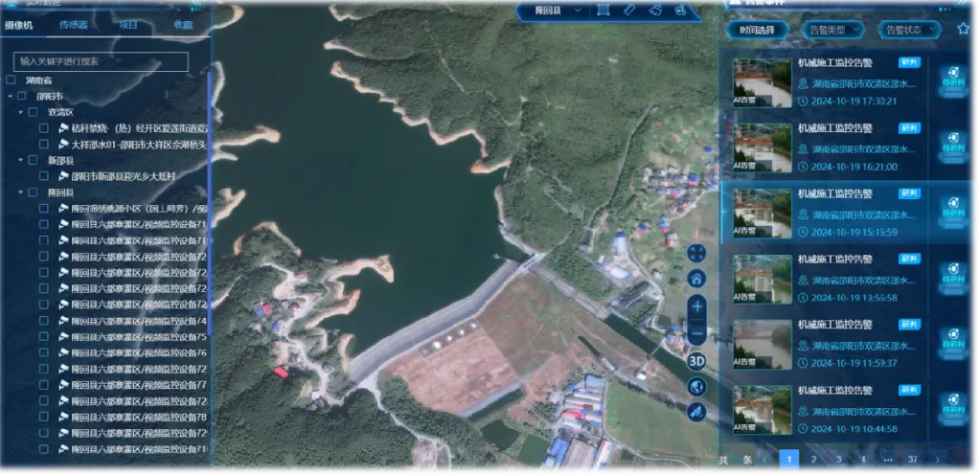
Task: Collapse the left panel with double-chevron icon
Action: click(x=196, y=5)
